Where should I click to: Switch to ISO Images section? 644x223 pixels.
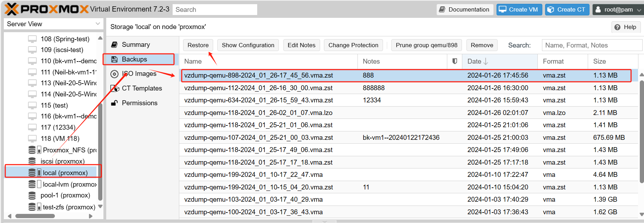tap(139, 74)
